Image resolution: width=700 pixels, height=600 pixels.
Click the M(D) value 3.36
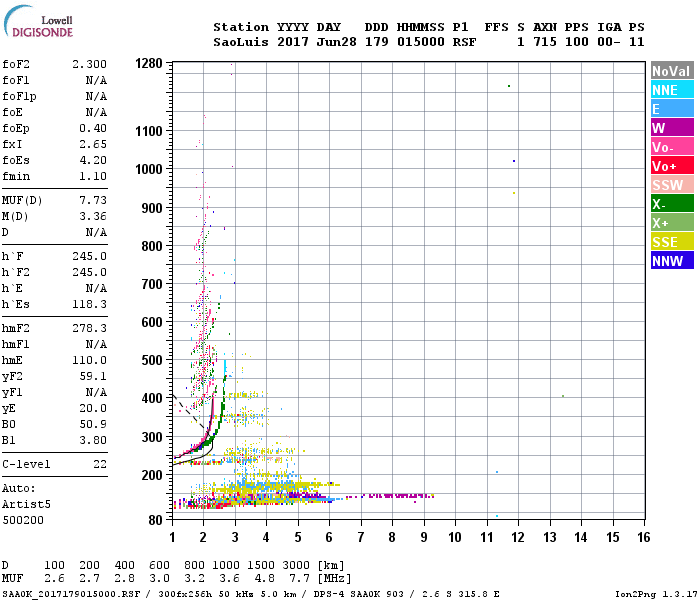click(93, 217)
